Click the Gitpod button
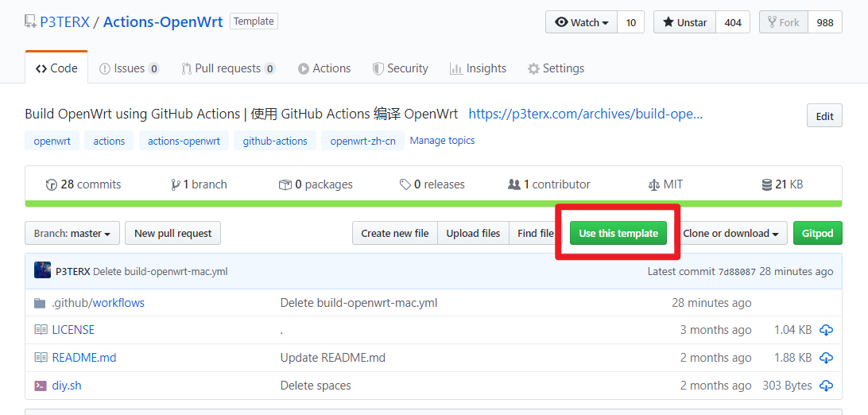Screen dimensions: 868x415 tap(818, 234)
